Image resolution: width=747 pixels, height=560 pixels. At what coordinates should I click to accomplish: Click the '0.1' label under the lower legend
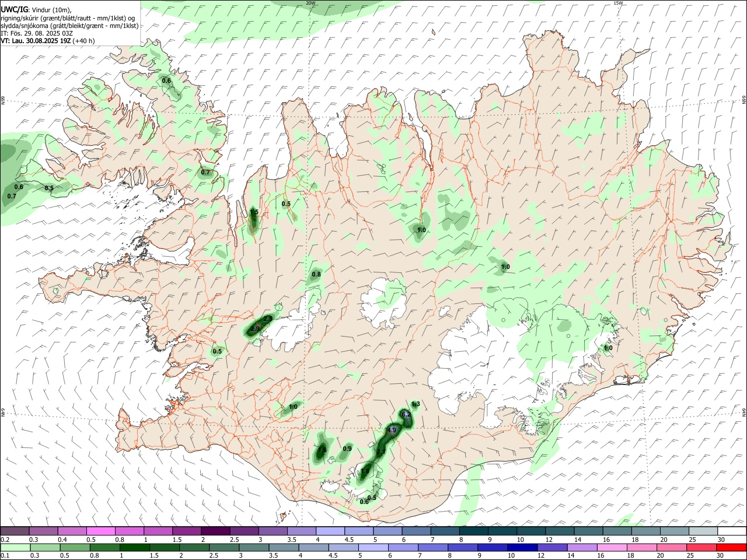tap(5, 555)
